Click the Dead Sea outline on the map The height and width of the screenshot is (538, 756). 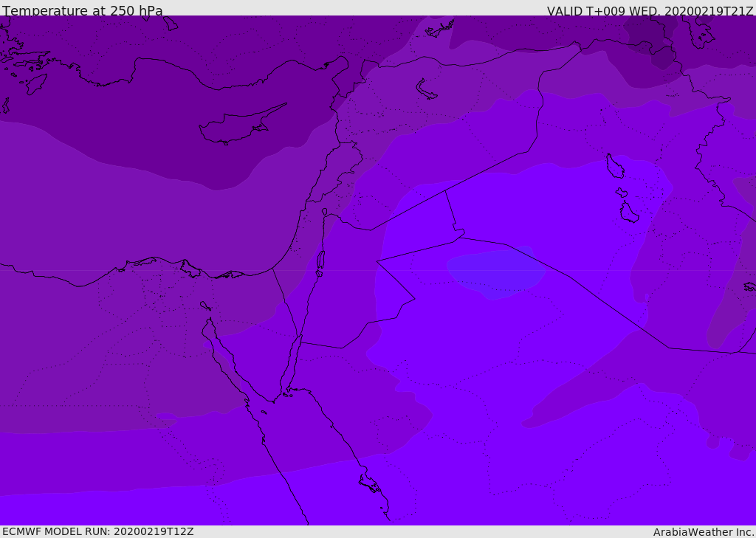click(320, 263)
